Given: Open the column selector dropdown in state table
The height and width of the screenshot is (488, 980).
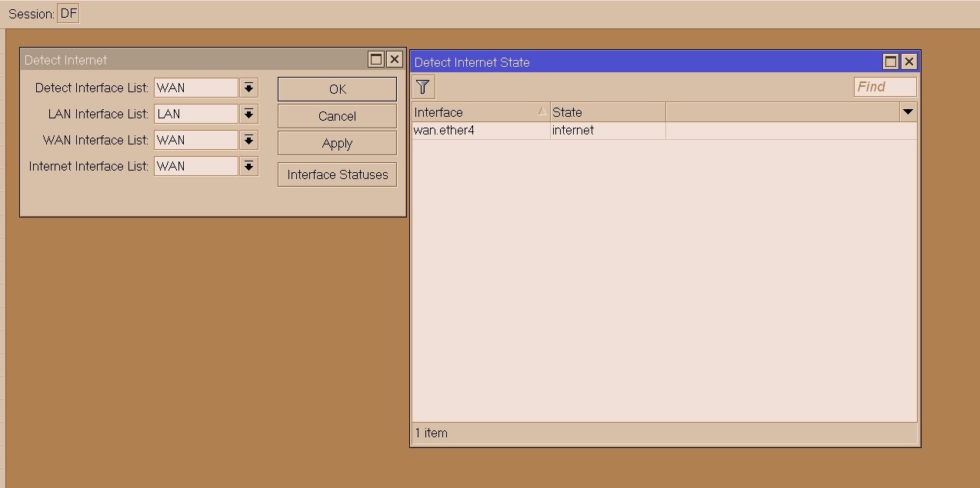Looking at the screenshot, I should tap(908, 112).
